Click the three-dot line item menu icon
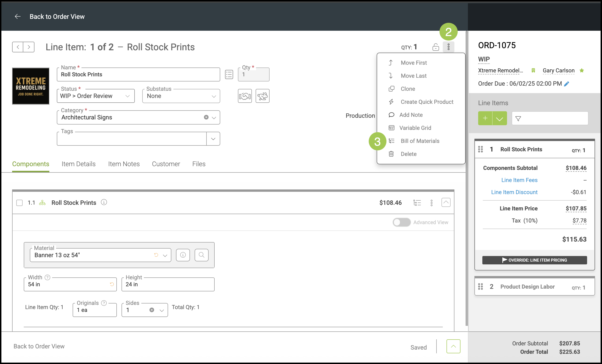The height and width of the screenshot is (364, 602). (448, 47)
